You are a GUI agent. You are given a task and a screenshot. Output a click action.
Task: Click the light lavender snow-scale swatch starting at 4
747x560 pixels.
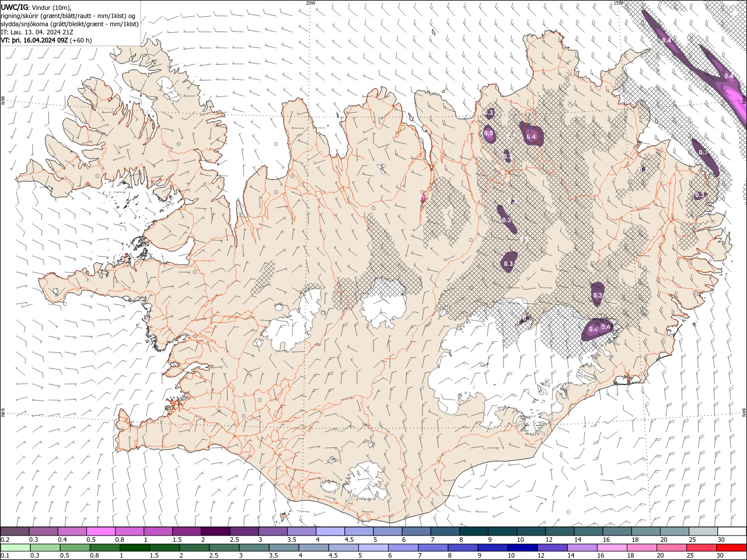click(x=330, y=531)
